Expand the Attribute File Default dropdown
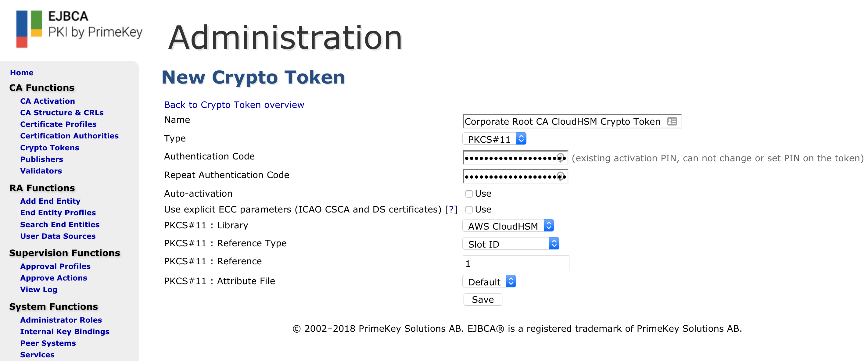 [x=489, y=282]
